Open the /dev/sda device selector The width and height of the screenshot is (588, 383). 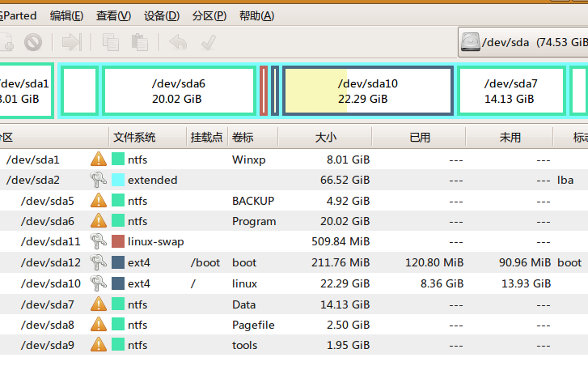point(523,42)
